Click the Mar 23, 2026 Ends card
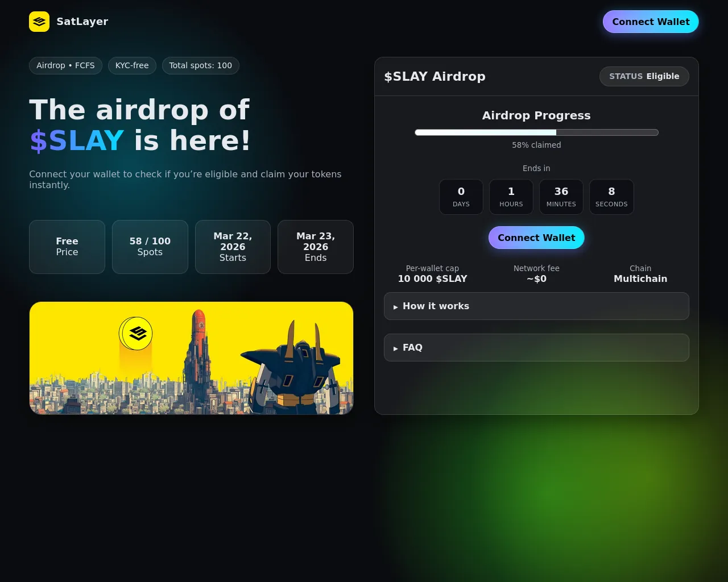This screenshot has height=582, width=728. [316, 247]
